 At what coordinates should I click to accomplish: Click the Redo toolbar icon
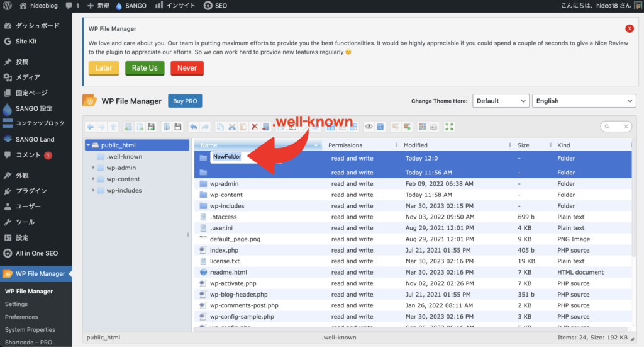pyautogui.click(x=205, y=127)
